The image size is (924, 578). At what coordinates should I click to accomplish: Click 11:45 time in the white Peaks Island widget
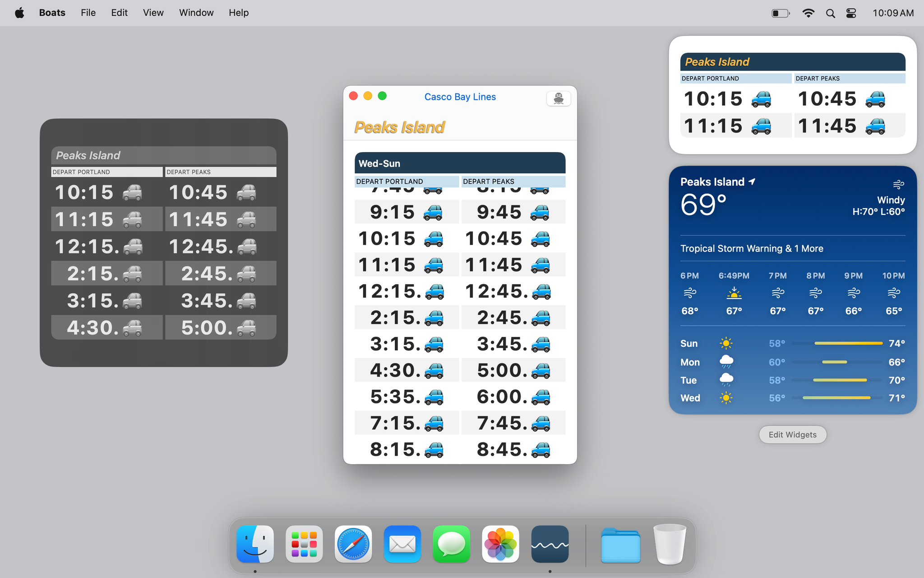[x=827, y=126]
